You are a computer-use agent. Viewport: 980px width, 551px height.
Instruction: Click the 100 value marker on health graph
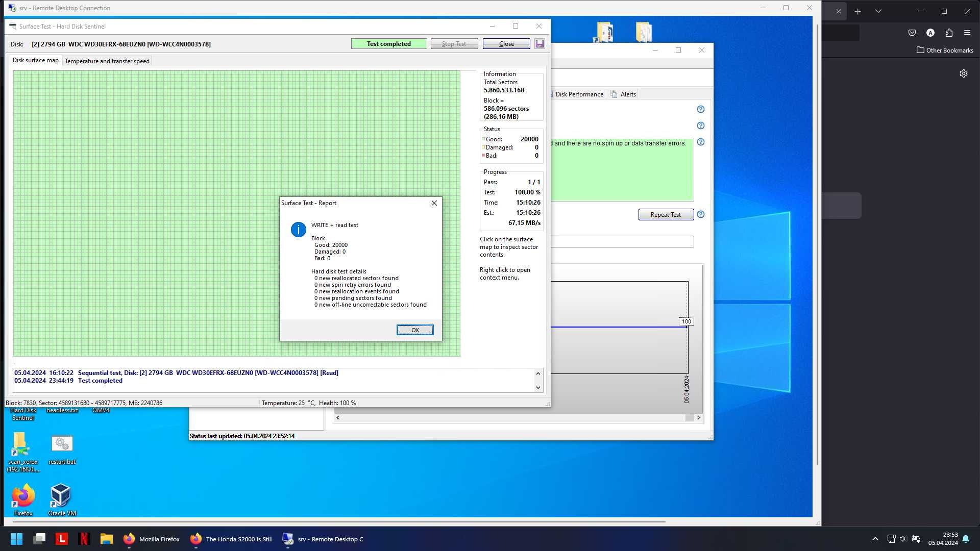(687, 321)
